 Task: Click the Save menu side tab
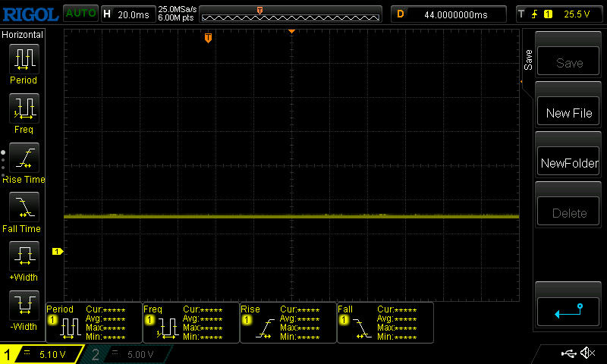(528, 60)
